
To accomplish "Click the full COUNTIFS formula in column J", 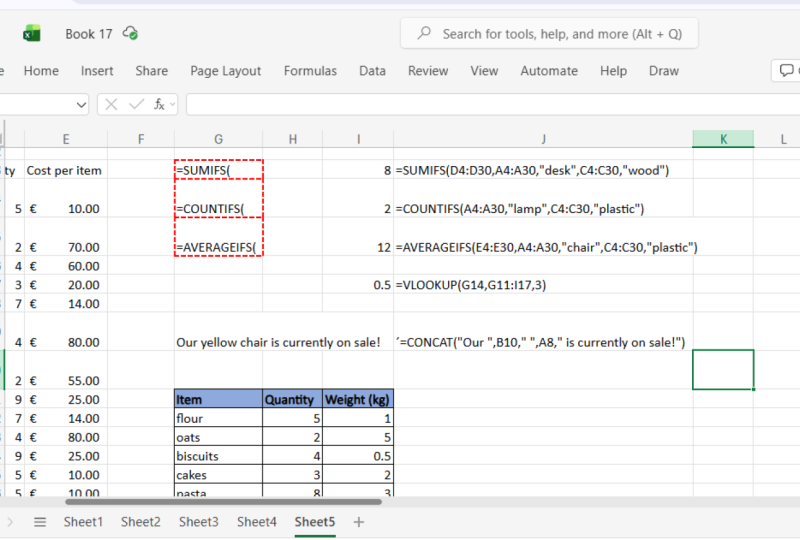I will pos(520,209).
